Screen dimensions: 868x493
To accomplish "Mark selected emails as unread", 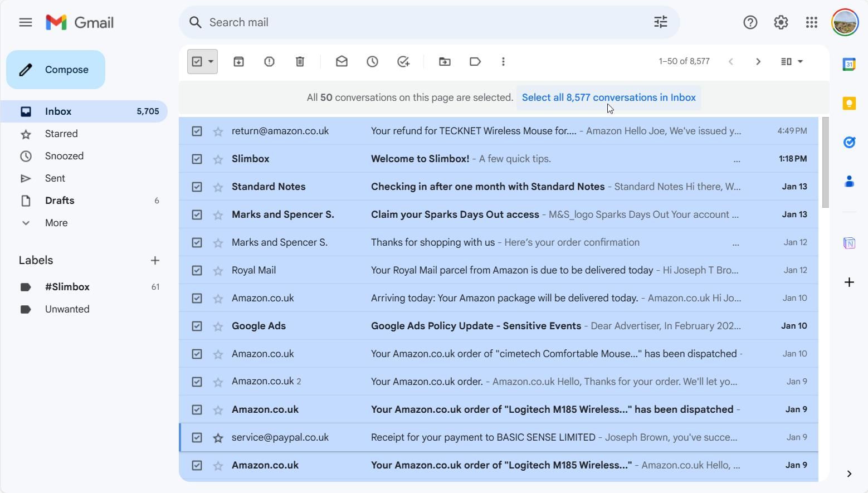I will click(x=342, y=61).
